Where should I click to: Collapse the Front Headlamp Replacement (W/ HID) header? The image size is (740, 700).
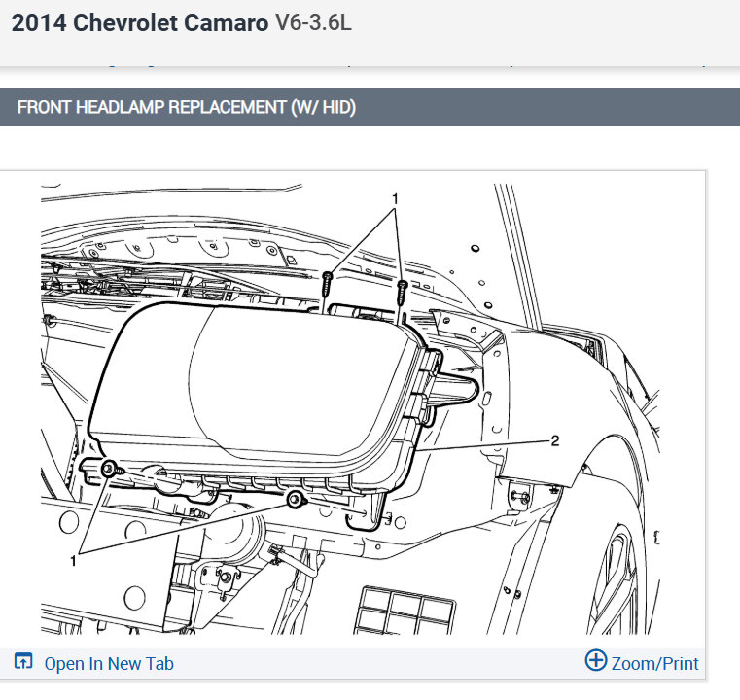370,108
